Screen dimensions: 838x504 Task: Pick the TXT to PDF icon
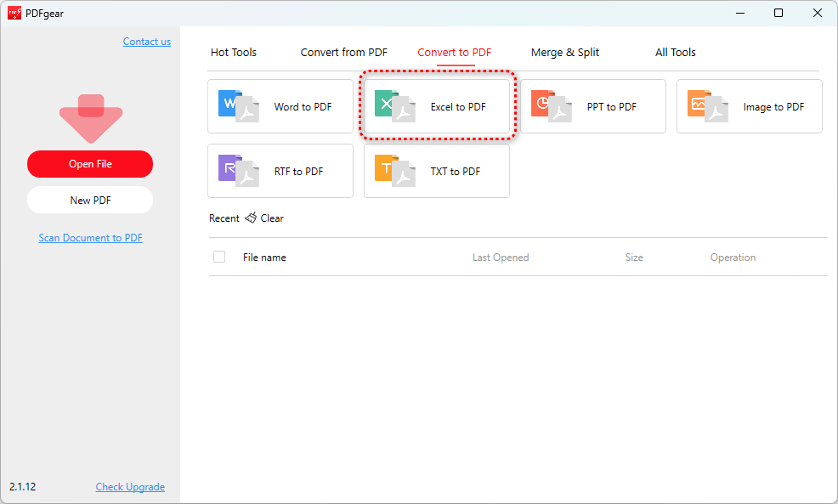pos(394,171)
